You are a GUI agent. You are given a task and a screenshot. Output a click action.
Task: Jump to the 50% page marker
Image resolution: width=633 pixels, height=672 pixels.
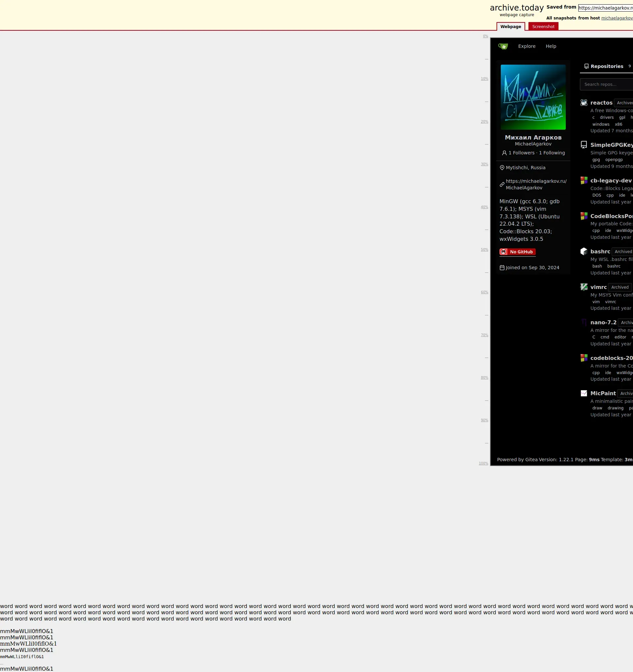(x=484, y=250)
